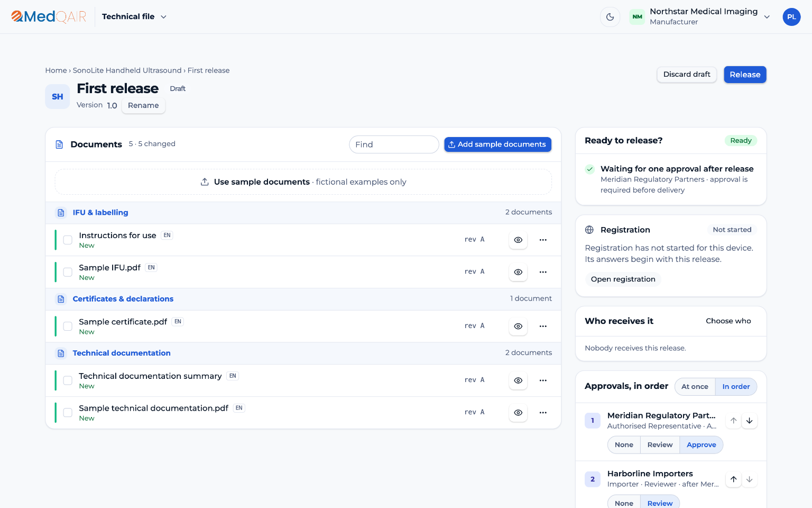Image resolution: width=812 pixels, height=508 pixels.
Task: Switch approvals to At once
Action: [x=695, y=387]
